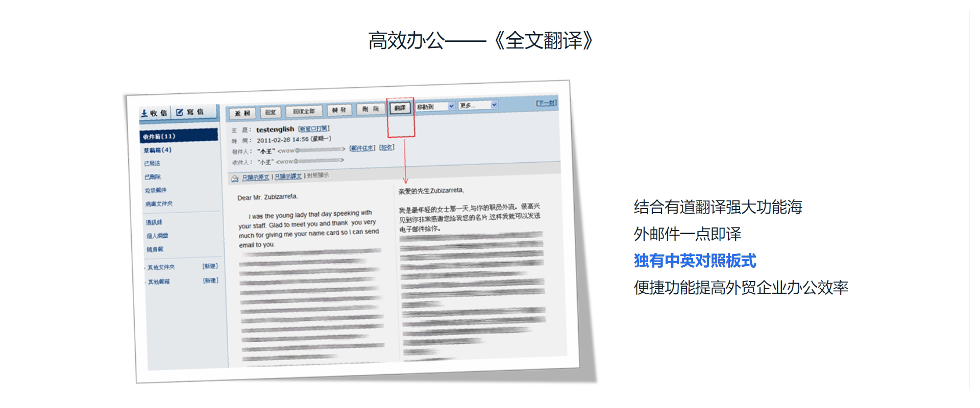Open the 垃圾郵件 spam folder
The width and height of the screenshot is (980, 408).
(156, 190)
